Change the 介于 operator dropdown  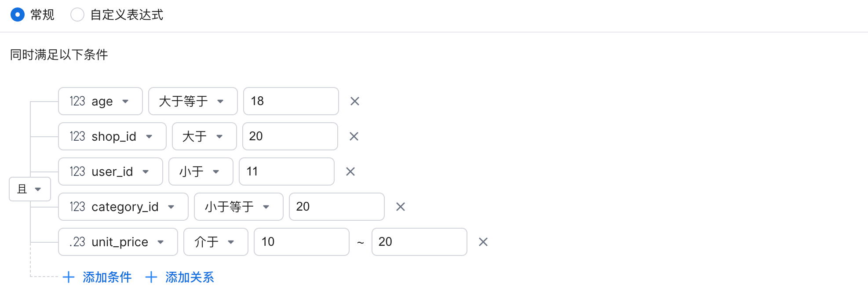pos(215,242)
